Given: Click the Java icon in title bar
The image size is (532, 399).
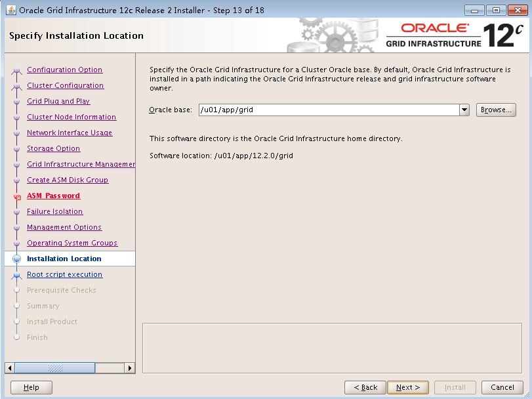Looking at the screenshot, I should click(11, 10).
